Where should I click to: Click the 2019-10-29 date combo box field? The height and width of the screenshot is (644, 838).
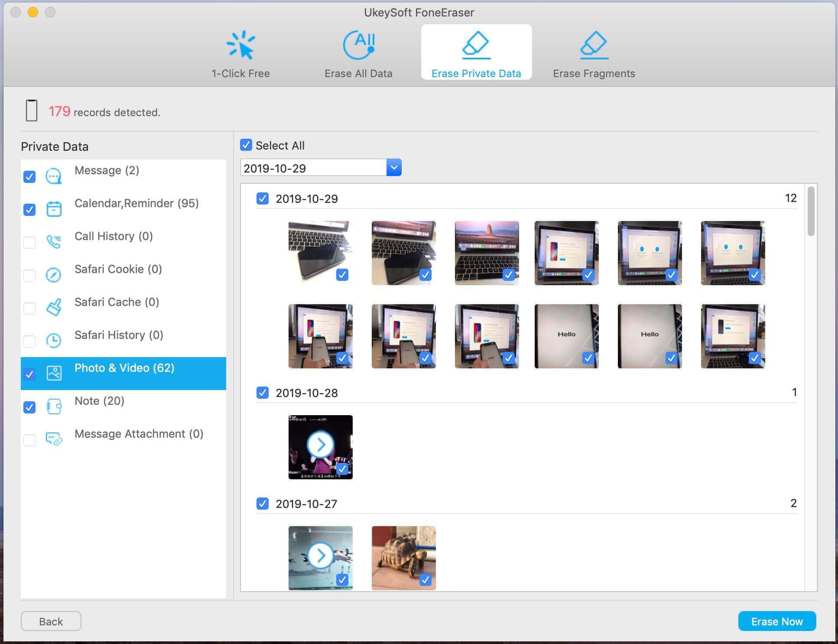click(x=313, y=168)
